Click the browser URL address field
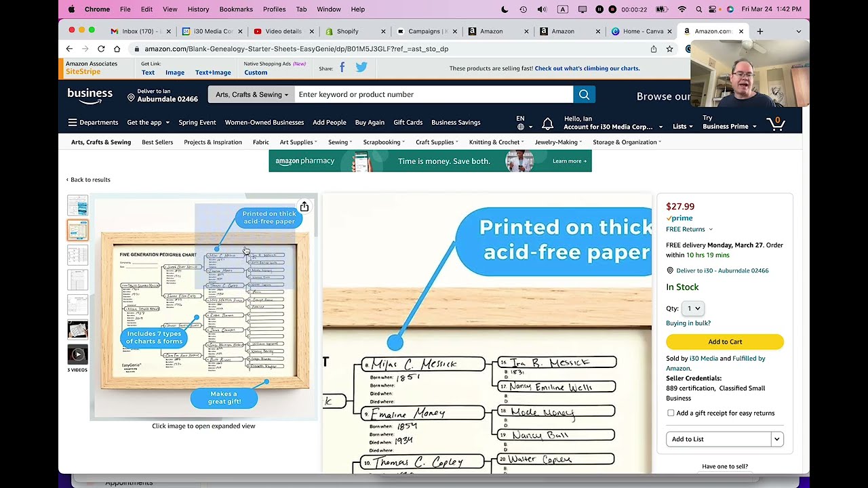The width and height of the screenshot is (868, 488). point(390,49)
